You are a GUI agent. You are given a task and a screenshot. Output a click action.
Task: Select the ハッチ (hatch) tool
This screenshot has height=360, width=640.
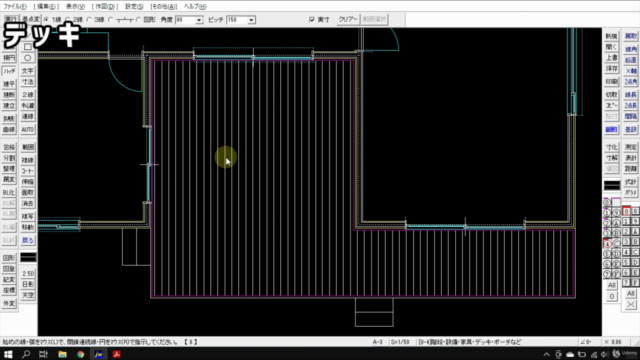point(9,71)
